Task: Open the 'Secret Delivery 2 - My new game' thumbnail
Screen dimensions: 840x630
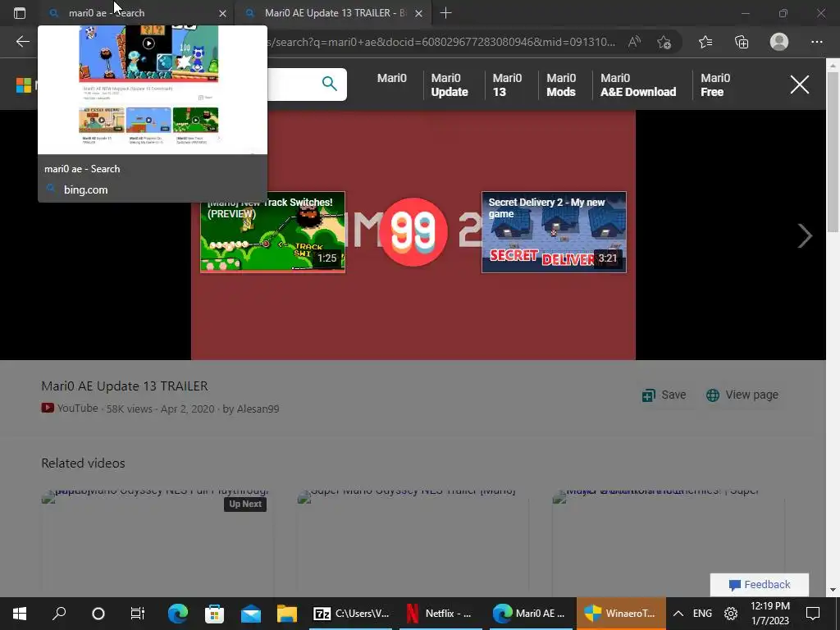Action: [554, 232]
